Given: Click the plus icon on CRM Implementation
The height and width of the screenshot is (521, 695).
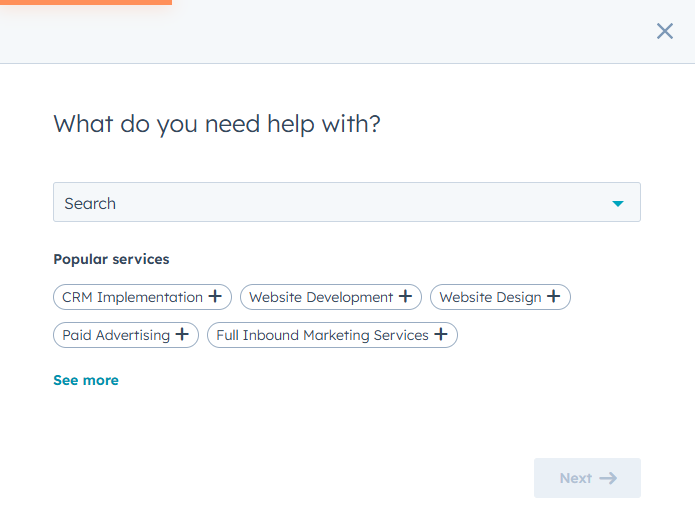Looking at the screenshot, I should [215, 296].
